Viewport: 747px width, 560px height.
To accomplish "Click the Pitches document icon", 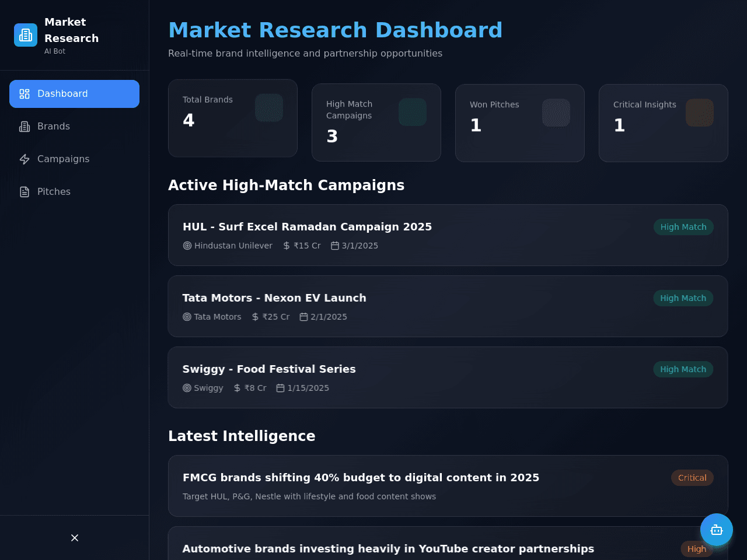I will tap(25, 192).
